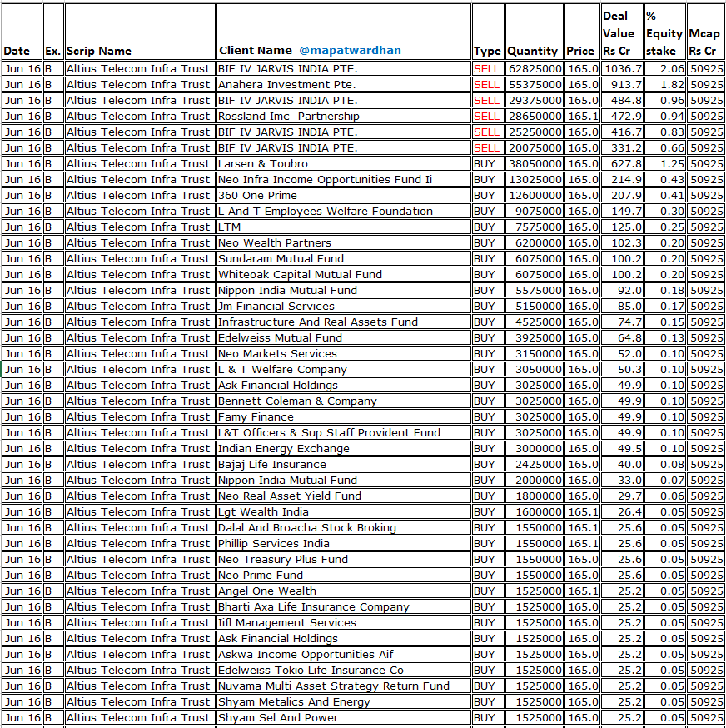
Task: Click the Anahera Investment Pte. cell
Action: [344, 84]
